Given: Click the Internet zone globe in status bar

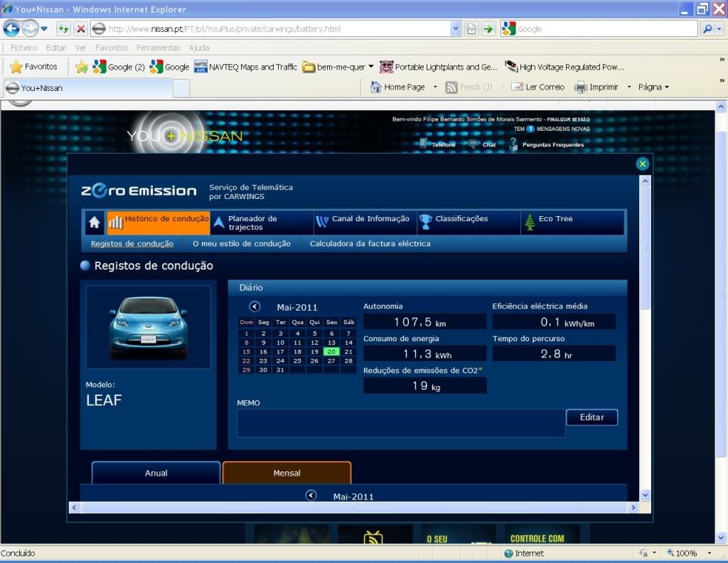Looking at the screenshot, I should click(x=509, y=553).
